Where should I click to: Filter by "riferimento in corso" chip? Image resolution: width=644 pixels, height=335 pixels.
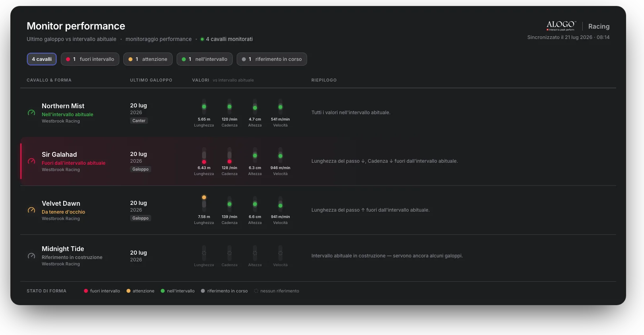point(272,59)
